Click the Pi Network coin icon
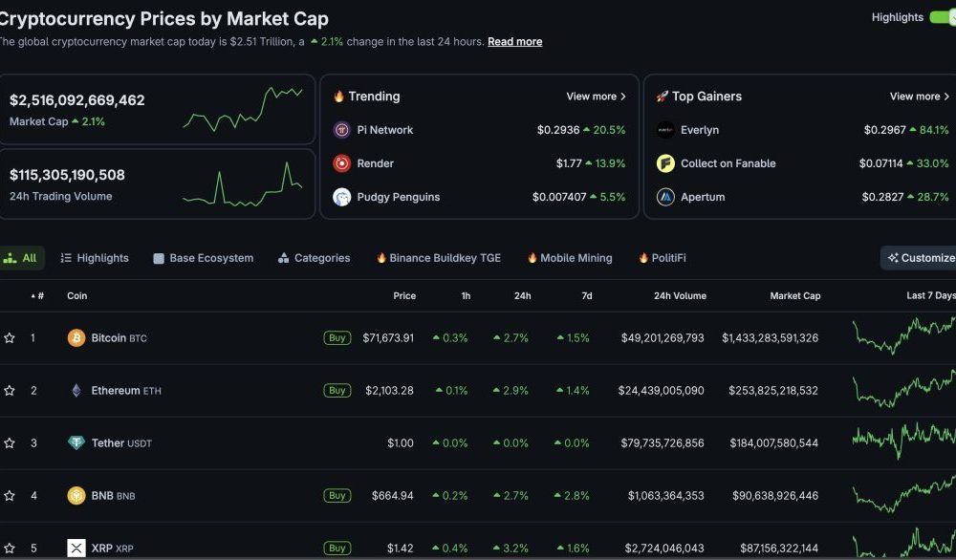The height and width of the screenshot is (560, 956). point(344,128)
